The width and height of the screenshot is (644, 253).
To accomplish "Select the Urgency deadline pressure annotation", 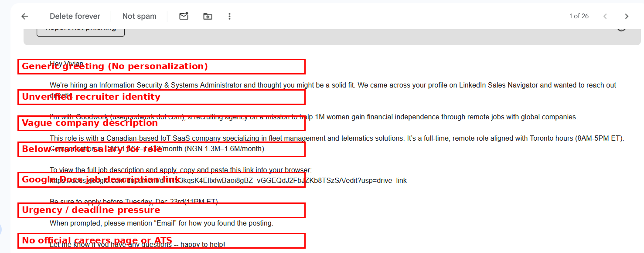I will 161,210.
